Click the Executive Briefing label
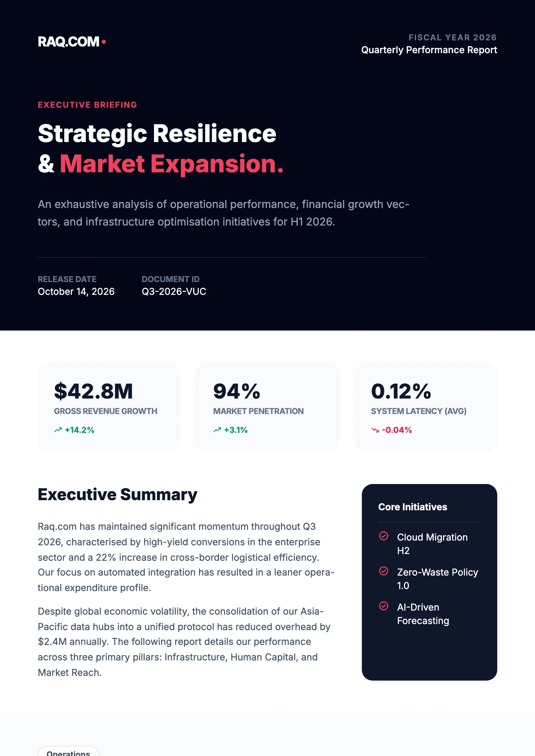Viewport: 535px width, 756px height. coord(87,105)
